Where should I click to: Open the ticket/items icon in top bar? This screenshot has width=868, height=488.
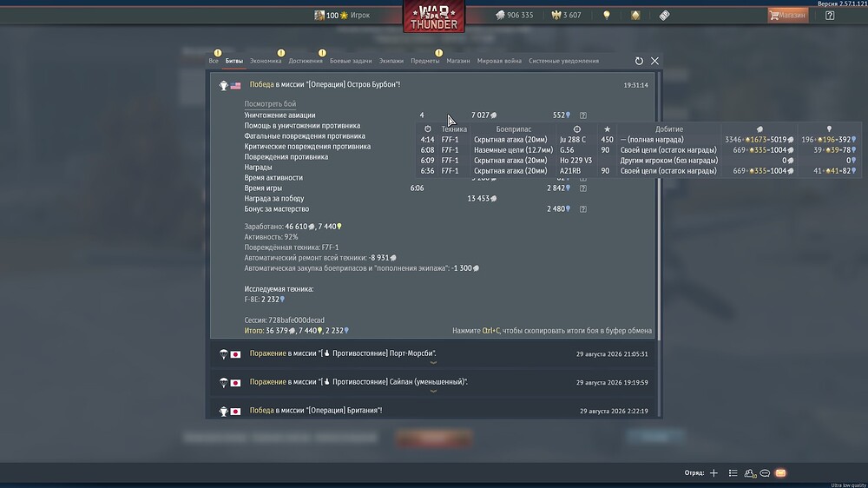coord(664,15)
